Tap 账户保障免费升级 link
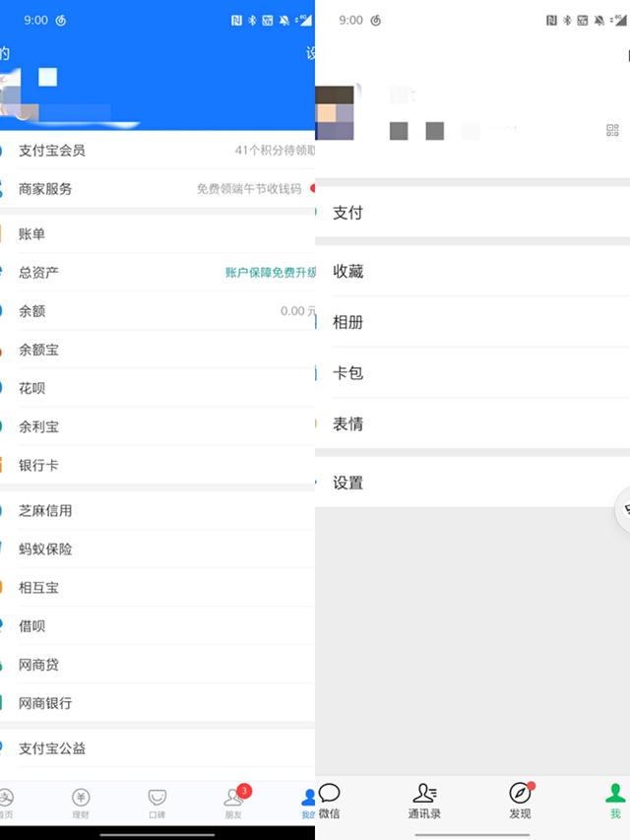 pos(271,272)
